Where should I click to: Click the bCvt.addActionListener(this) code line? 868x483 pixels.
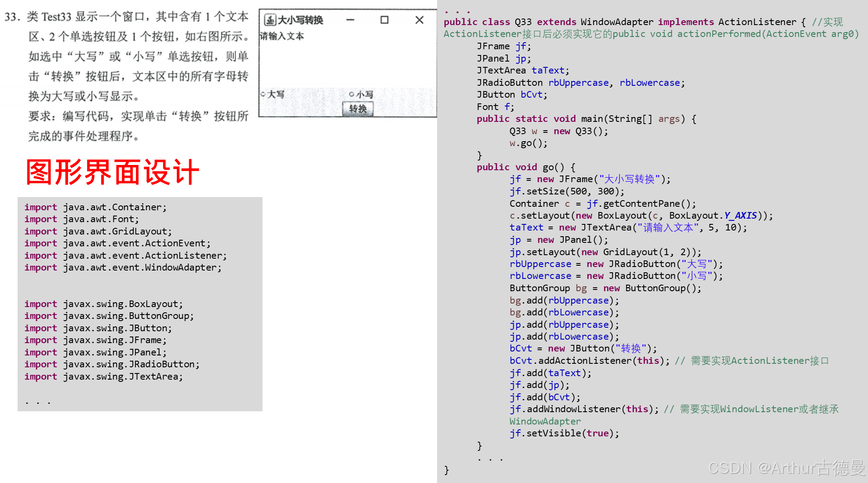pyautogui.click(x=589, y=361)
